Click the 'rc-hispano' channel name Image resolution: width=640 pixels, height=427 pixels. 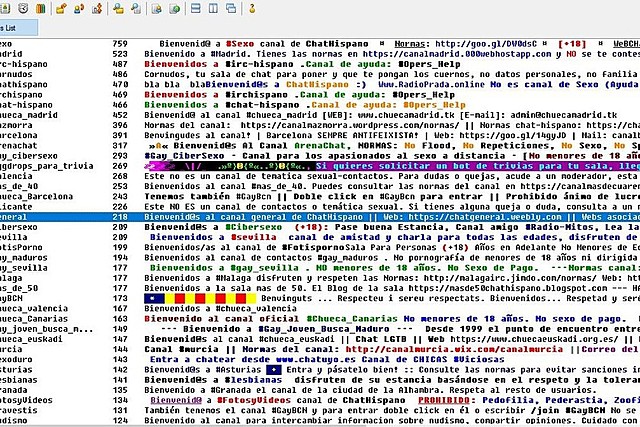coord(24,64)
